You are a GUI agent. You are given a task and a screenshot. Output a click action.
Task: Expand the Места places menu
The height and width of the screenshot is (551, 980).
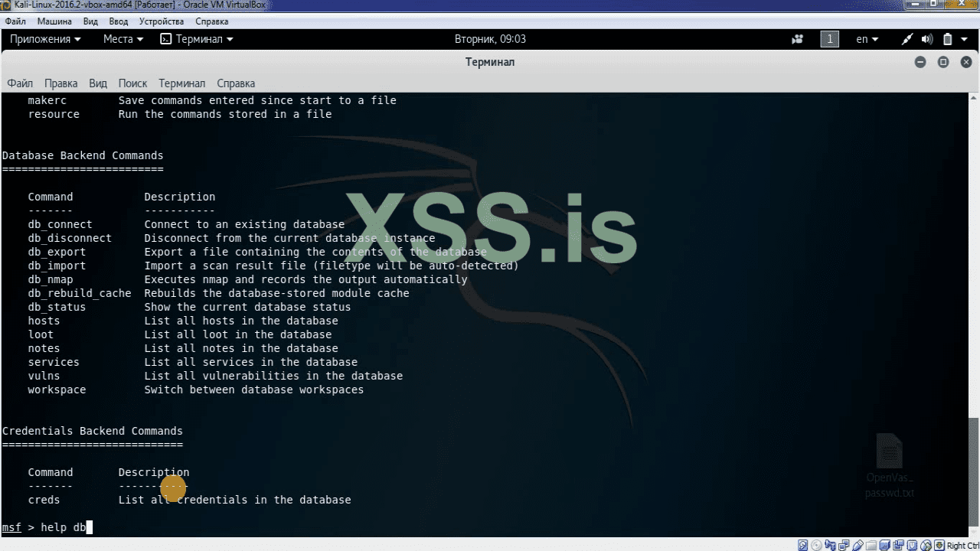point(123,39)
